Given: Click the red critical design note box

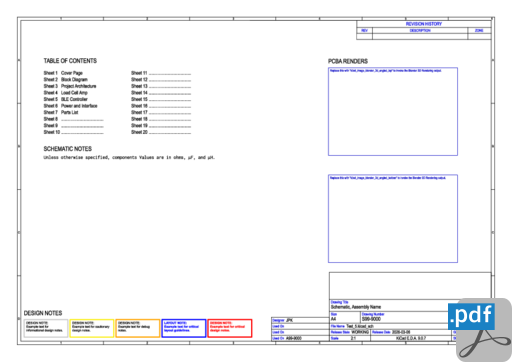Looking at the screenshot, I should (x=230, y=328).
